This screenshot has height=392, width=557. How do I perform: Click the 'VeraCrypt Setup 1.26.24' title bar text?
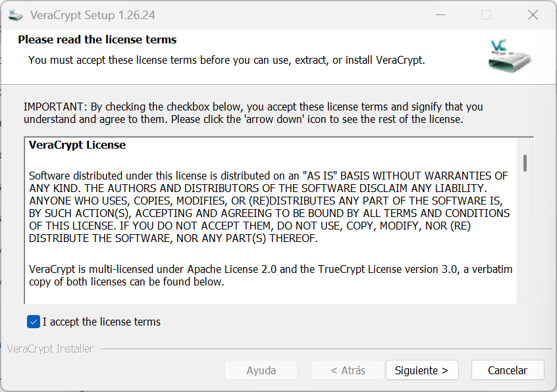[93, 14]
